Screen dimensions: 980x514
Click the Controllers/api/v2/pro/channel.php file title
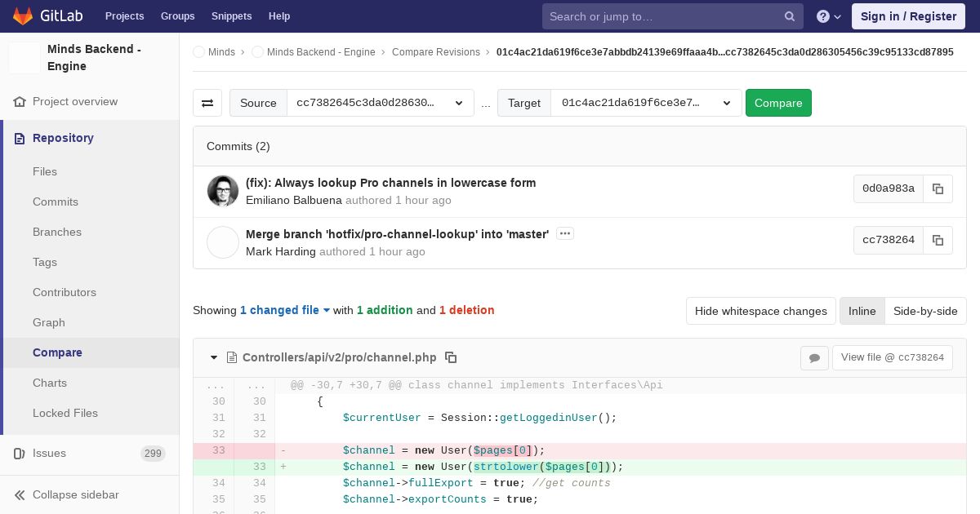click(x=339, y=357)
